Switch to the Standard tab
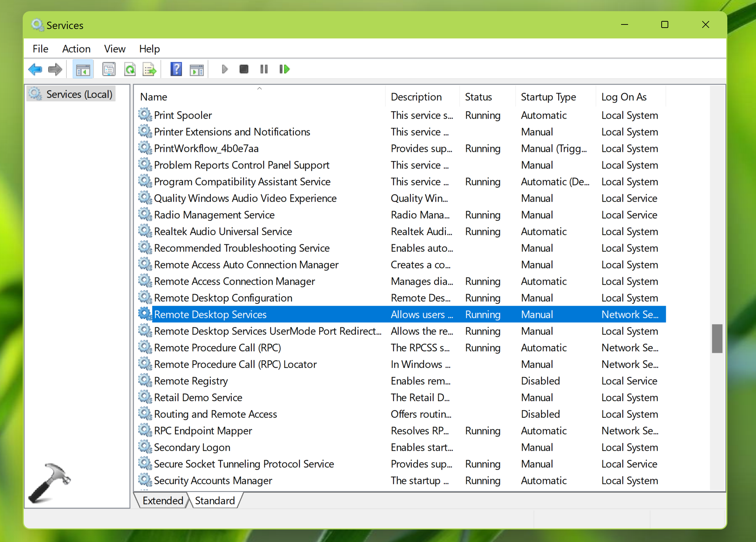756x542 pixels. (215, 500)
